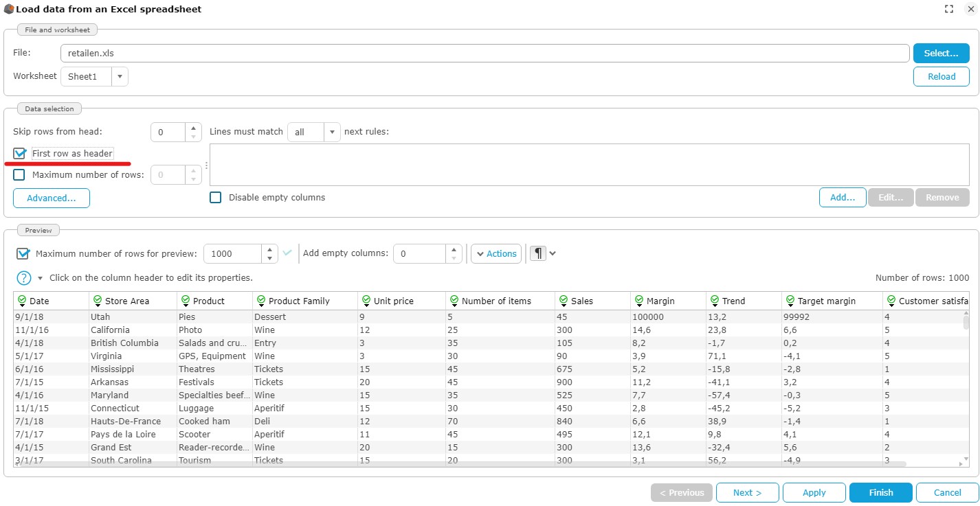Decrease preview rows count spinner

270,258
